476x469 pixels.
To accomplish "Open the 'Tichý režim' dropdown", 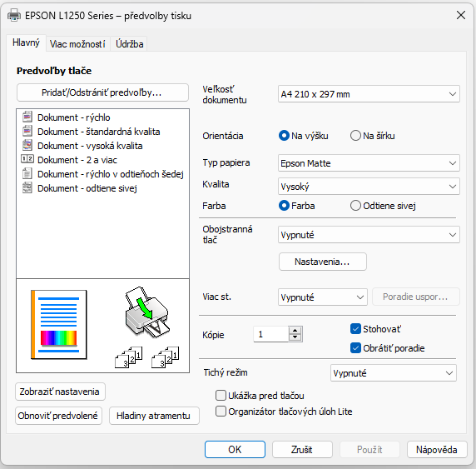I will coord(394,372).
